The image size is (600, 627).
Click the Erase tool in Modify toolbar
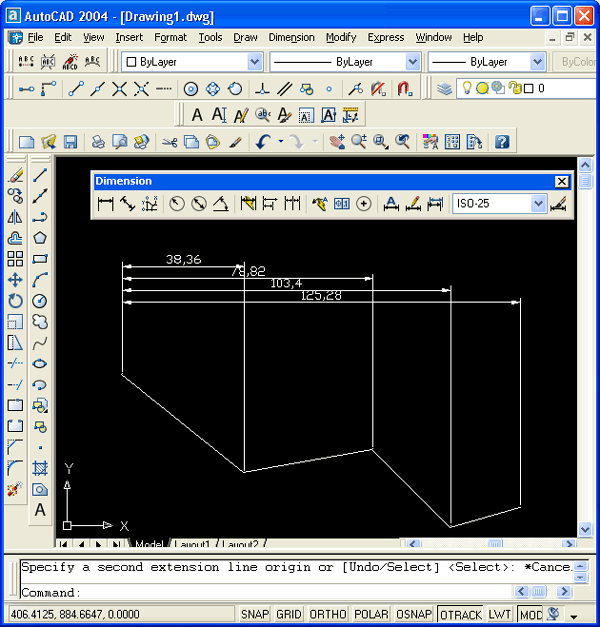(15, 174)
